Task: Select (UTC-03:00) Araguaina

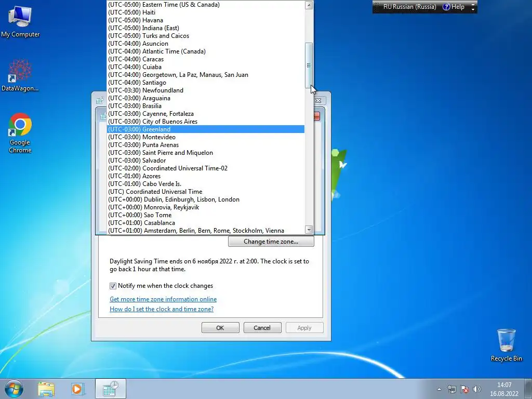Action: pyautogui.click(x=206, y=98)
